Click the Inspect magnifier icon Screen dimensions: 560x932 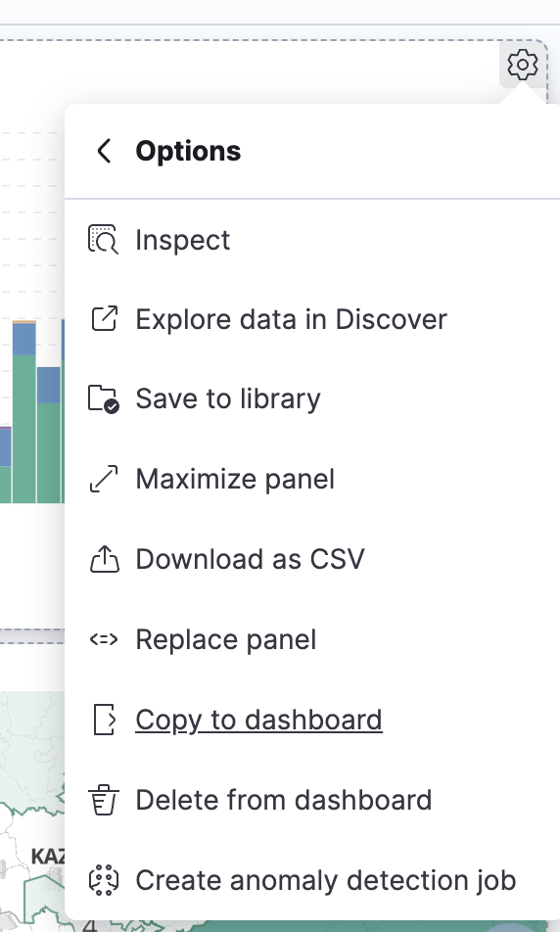click(104, 240)
